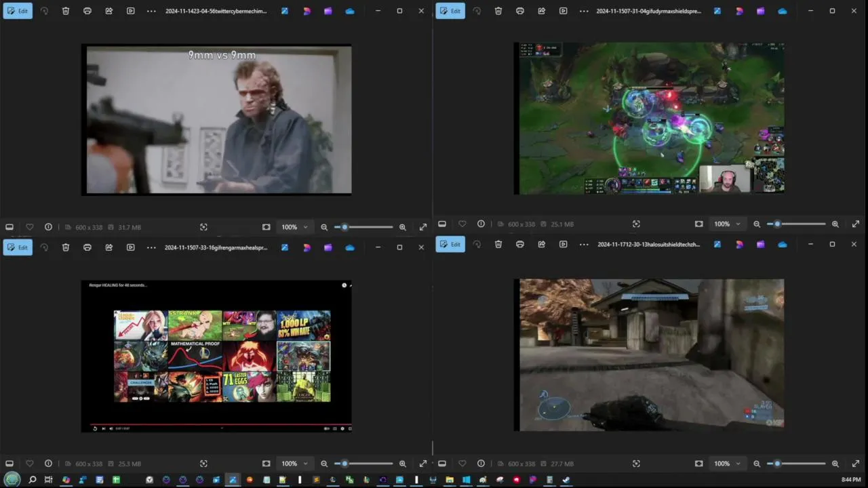
Task: Share the gifrengarmaxhealspr image
Action: tap(109, 247)
